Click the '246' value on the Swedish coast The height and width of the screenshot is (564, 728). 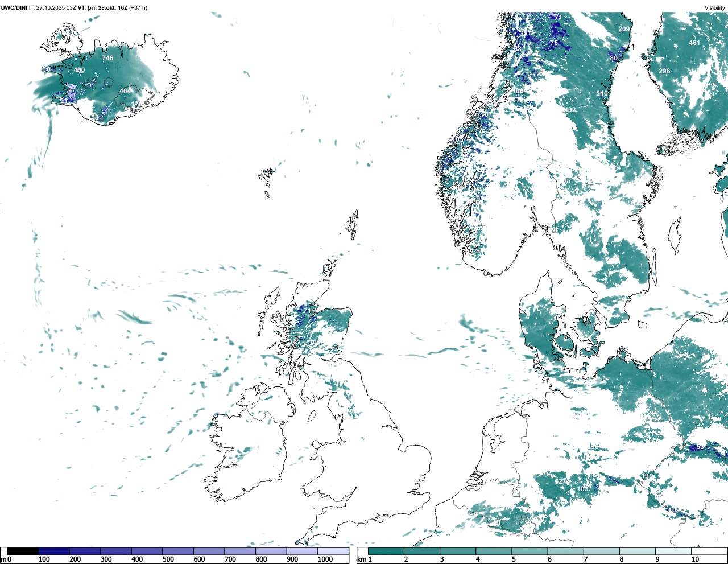click(602, 93)
